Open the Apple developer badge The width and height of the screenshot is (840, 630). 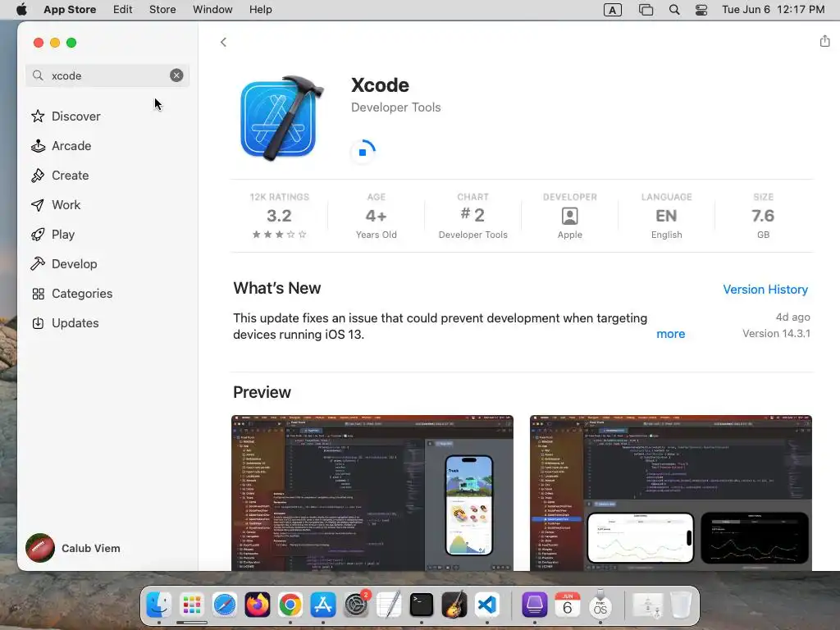tap(569, 216)
